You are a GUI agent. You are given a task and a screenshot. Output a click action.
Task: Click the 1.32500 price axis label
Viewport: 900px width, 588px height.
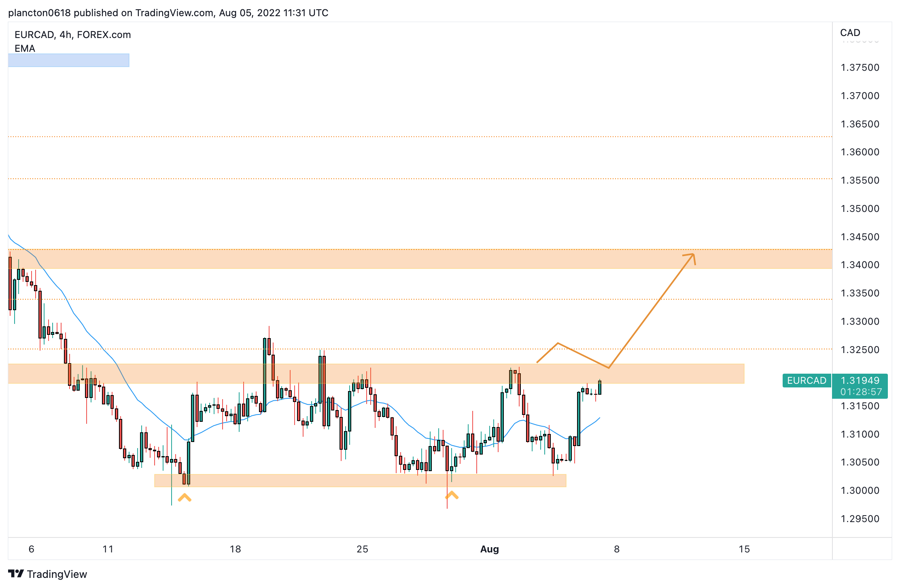(x=860, y=350)
